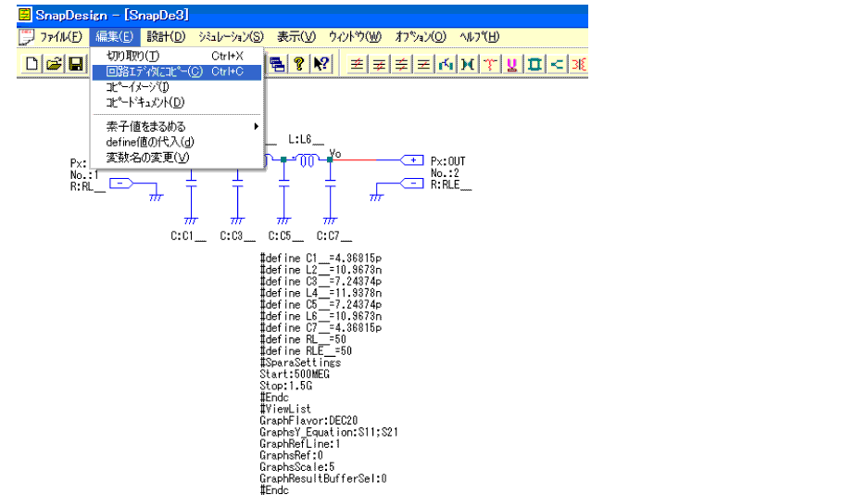
Task: Choose コピードキュメント(D) menu entry
Action: tap(177, 103)
